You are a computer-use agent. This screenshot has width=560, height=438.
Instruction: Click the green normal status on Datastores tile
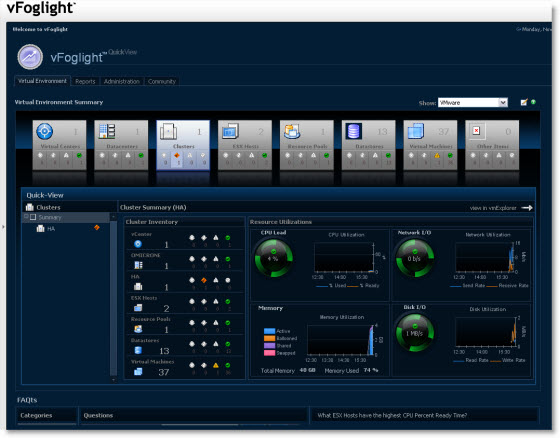click(x=388, y=155)
